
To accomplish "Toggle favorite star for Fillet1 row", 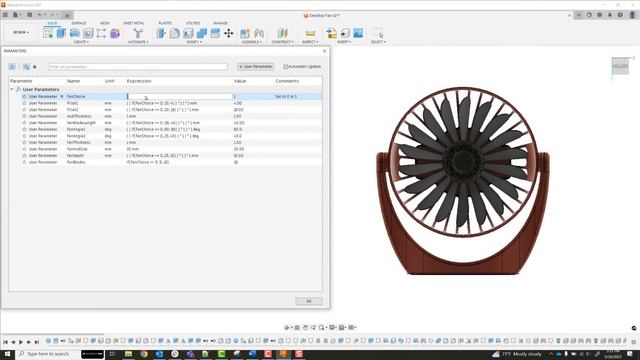I will [x=24, y=103].
